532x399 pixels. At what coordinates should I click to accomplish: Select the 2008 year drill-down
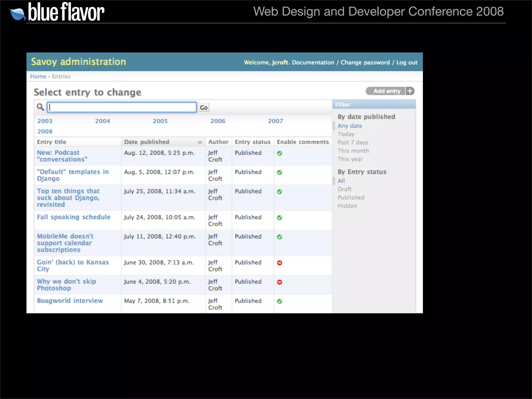[45, 131]
